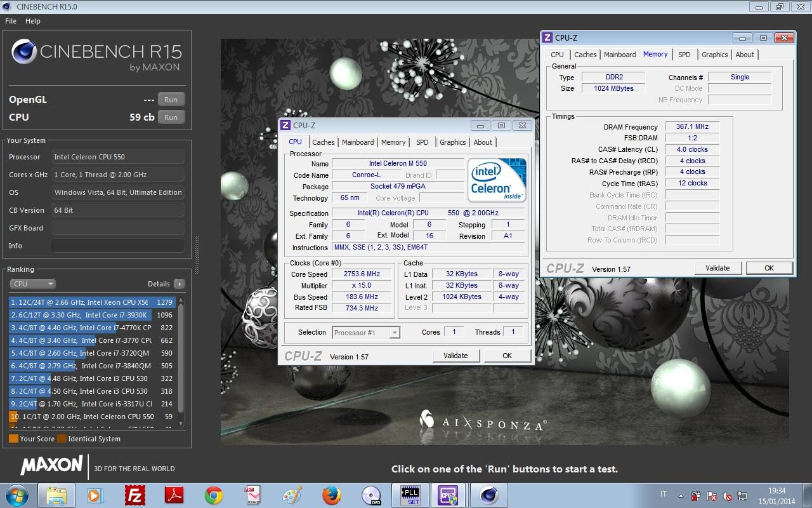Select the Celeron 550 score 59 row
Viewport: 812px width, 508px height.
point(92,417)
